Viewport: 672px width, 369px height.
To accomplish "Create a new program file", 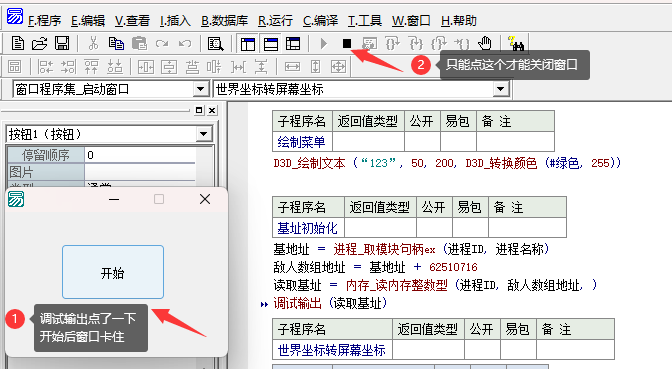I will 18,43.
